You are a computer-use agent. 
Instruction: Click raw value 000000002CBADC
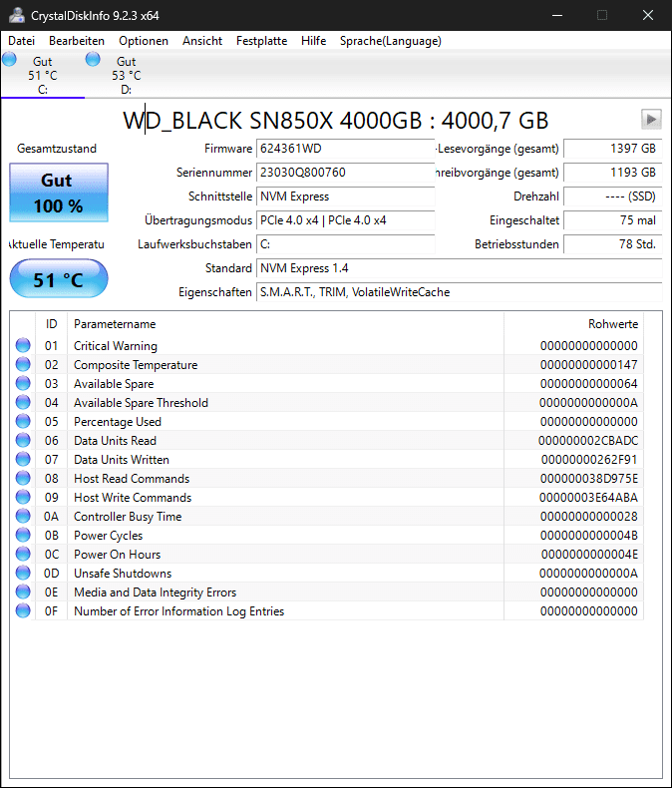(x=587, y=441)
